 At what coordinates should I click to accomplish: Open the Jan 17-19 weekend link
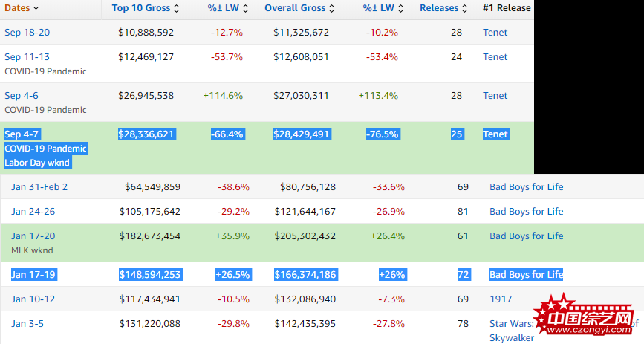click(x=33, y=275)
